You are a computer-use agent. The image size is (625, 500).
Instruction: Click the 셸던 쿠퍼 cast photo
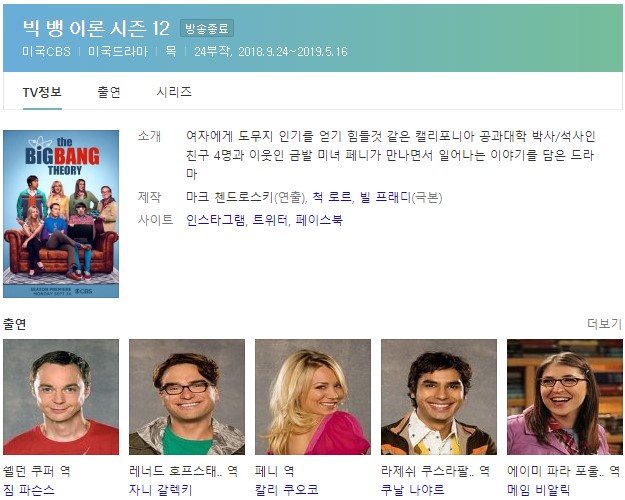(x=61, y=397)
